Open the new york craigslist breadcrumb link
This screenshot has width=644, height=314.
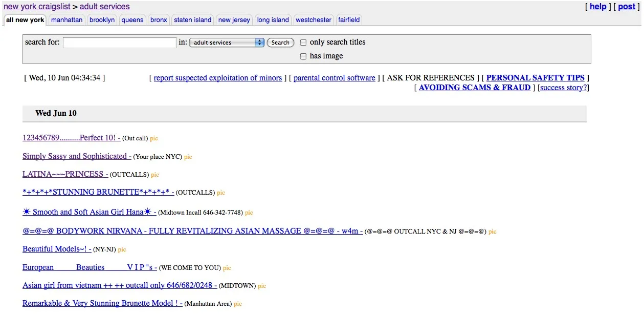click(x=37, y=7)
